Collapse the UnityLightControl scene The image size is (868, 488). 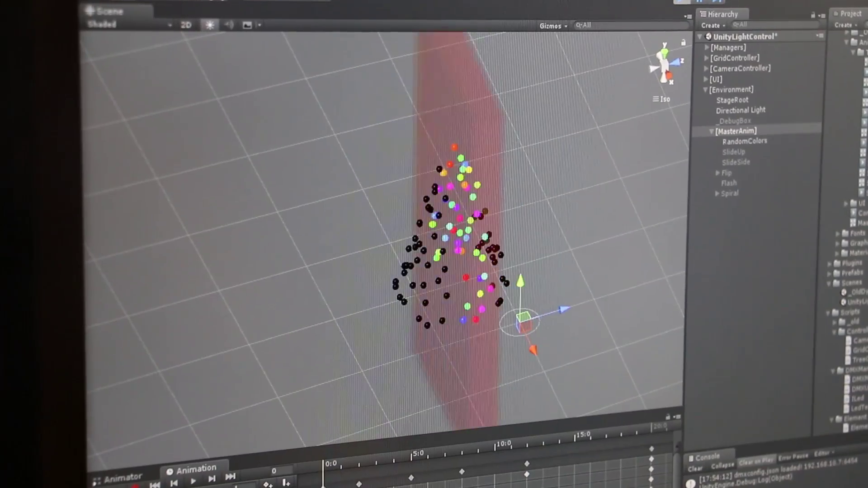[700, 37]
